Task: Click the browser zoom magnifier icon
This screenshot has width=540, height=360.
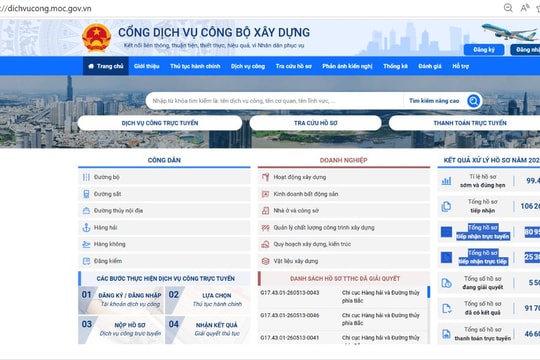Action: click(x=508, y=8)
